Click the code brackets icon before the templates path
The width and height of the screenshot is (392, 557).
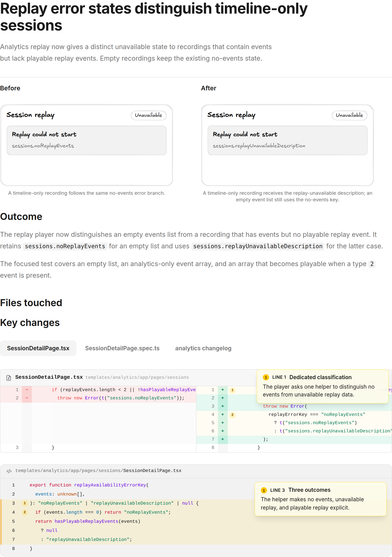tap(9, 471)
